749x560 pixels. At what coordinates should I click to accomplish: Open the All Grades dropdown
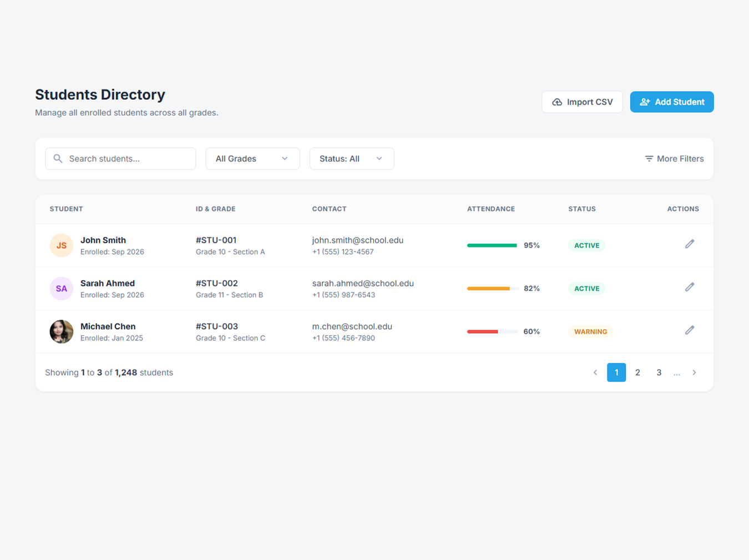[252, 159]
